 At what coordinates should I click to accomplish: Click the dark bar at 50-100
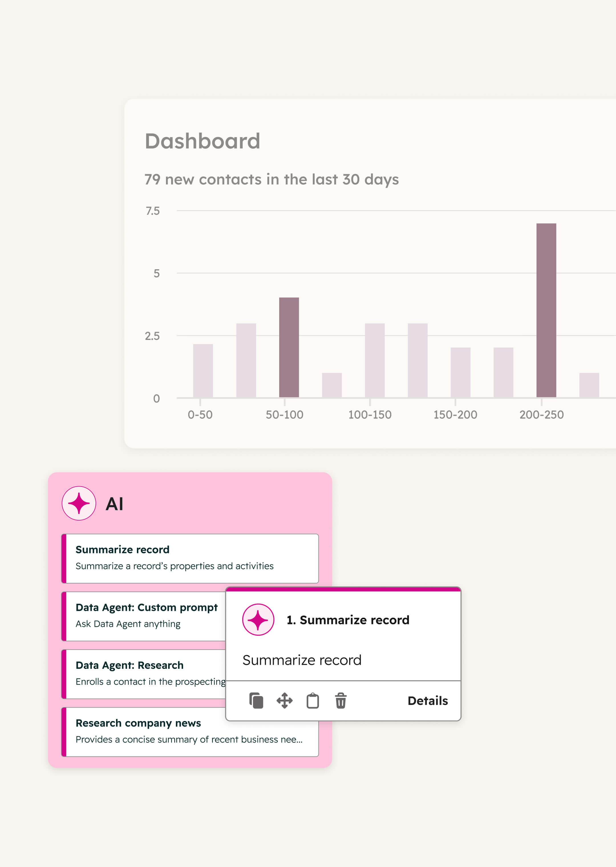(x=289, y=347)
